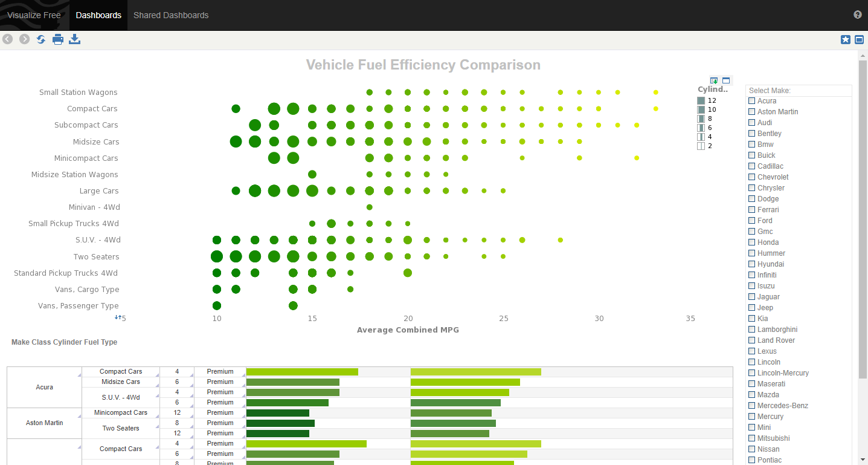The image size is (868, 465).
Task: Select the single Minivan - 4Wd data point
Action: pyautogui.click(x=370, y=207)
